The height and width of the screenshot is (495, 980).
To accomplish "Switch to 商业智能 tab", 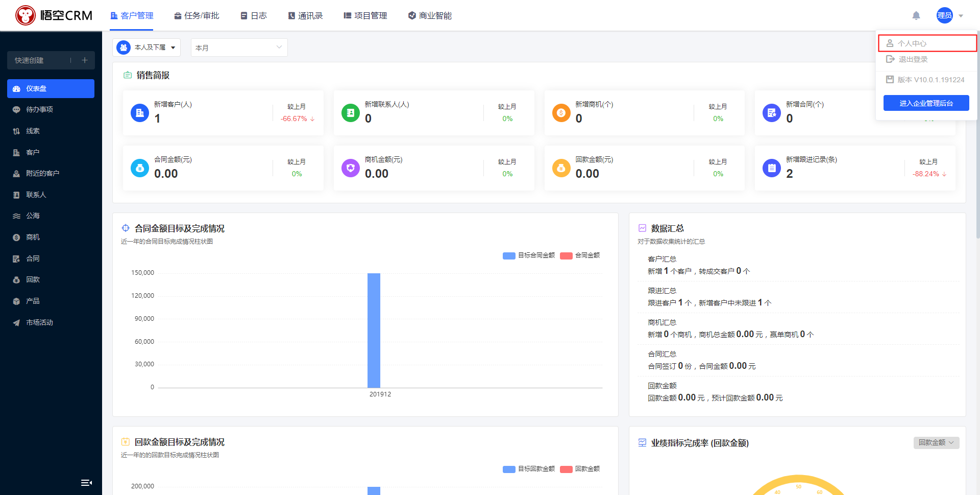I will click(x=430, y=16).
